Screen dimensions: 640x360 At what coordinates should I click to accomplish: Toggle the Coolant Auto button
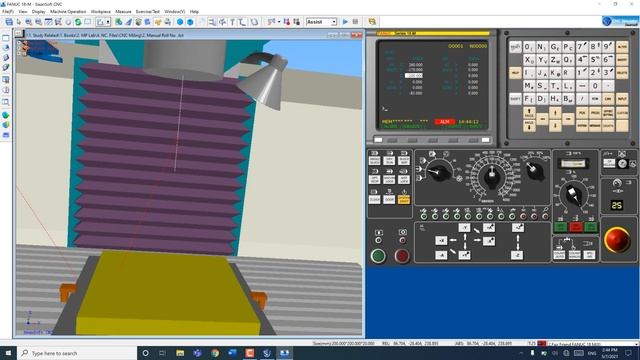(559, 254)
